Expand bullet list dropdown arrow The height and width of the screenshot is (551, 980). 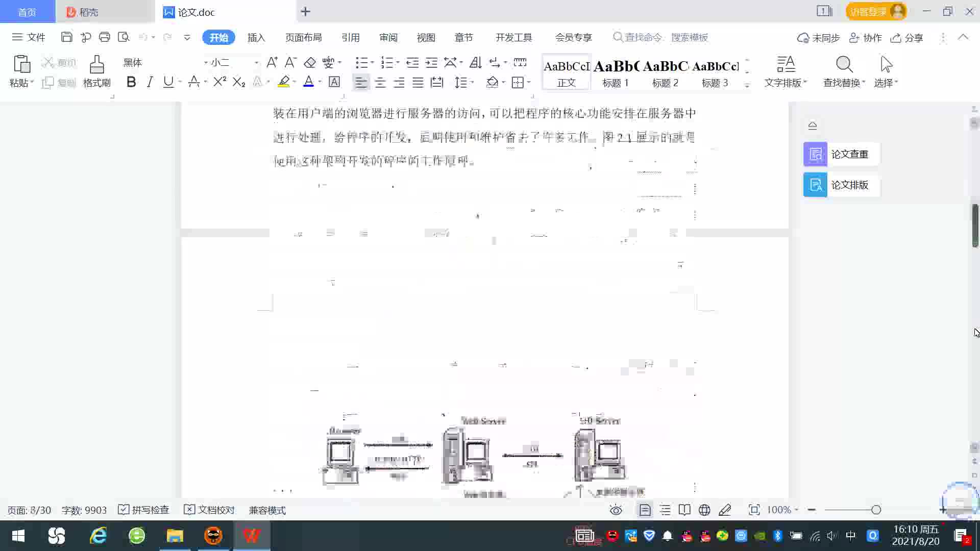click(372, 62)
